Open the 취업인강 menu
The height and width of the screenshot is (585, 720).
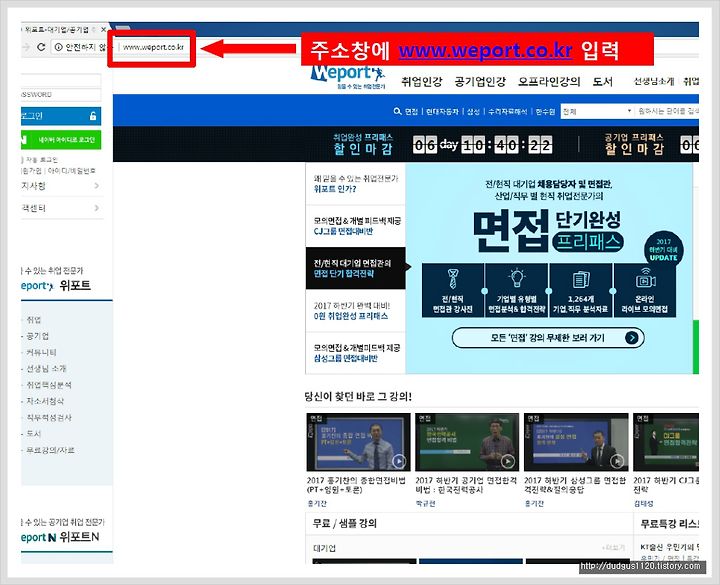pos(422,82)
